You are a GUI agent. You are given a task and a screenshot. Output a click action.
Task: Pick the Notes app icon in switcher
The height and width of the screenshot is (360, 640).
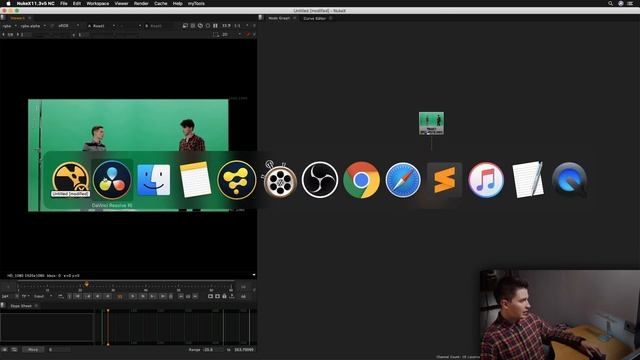195,180
